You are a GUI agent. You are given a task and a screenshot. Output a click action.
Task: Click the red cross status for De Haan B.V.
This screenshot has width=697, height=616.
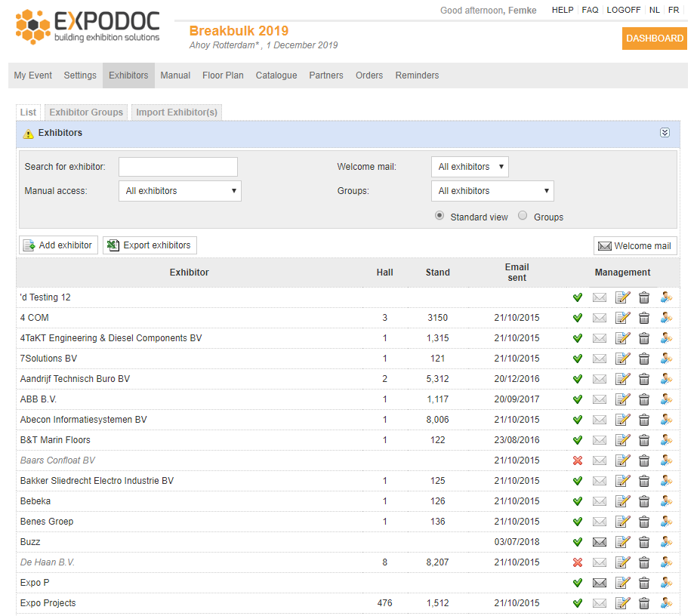point(578,562)
